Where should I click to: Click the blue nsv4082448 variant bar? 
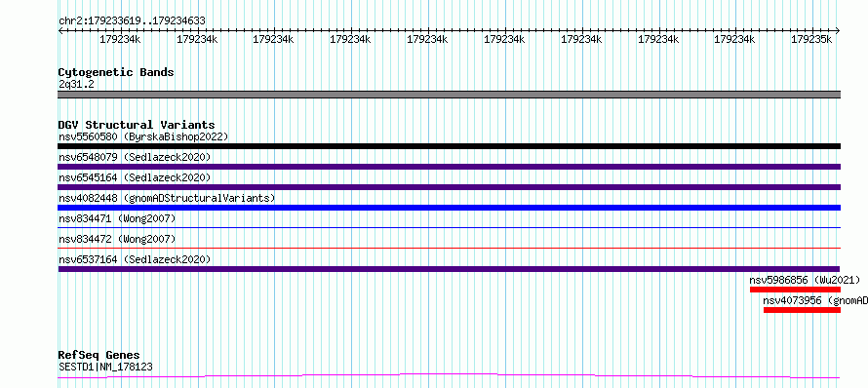449,208
